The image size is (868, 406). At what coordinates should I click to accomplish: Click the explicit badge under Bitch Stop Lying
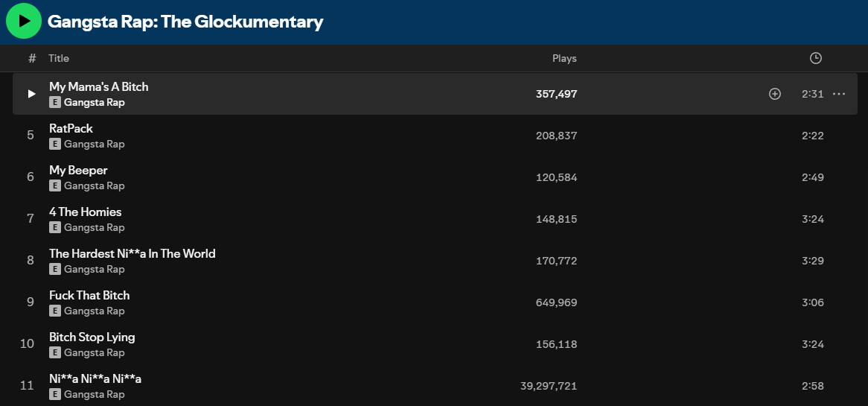[x=55, y=352]
